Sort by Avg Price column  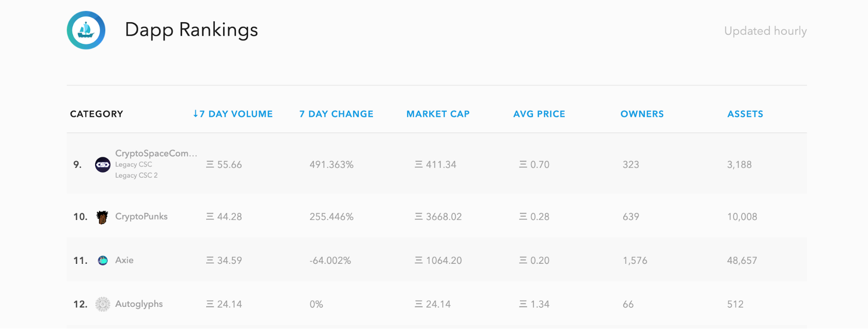click(539, 114)
